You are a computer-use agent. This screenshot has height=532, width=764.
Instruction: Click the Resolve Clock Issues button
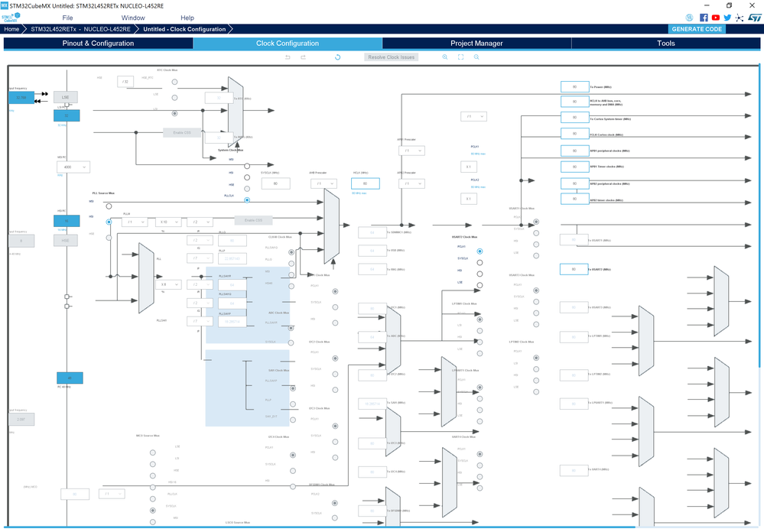(392, 57)
